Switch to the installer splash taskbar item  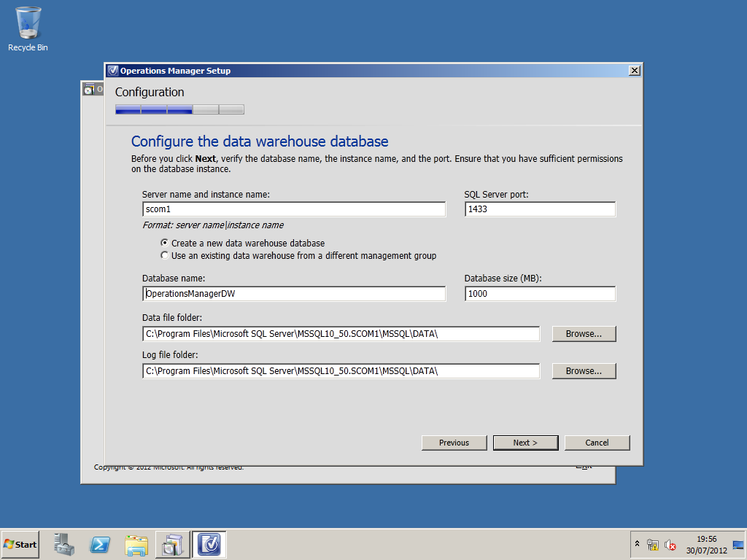pos(172,544)
